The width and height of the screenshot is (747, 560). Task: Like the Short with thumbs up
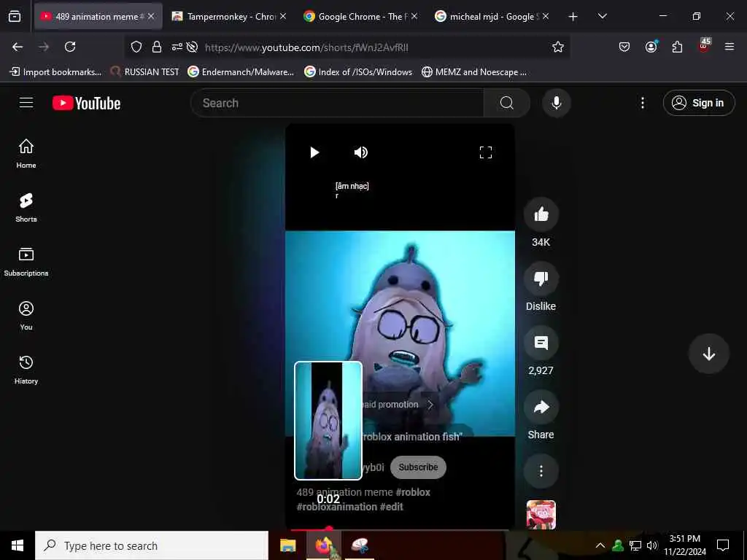(x=541, y=214)
